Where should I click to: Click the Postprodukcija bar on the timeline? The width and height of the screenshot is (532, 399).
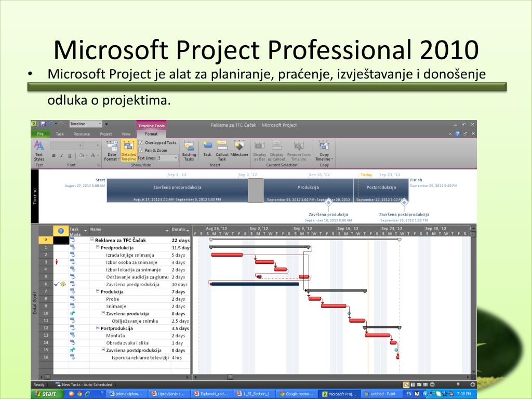tap(381, 190)
